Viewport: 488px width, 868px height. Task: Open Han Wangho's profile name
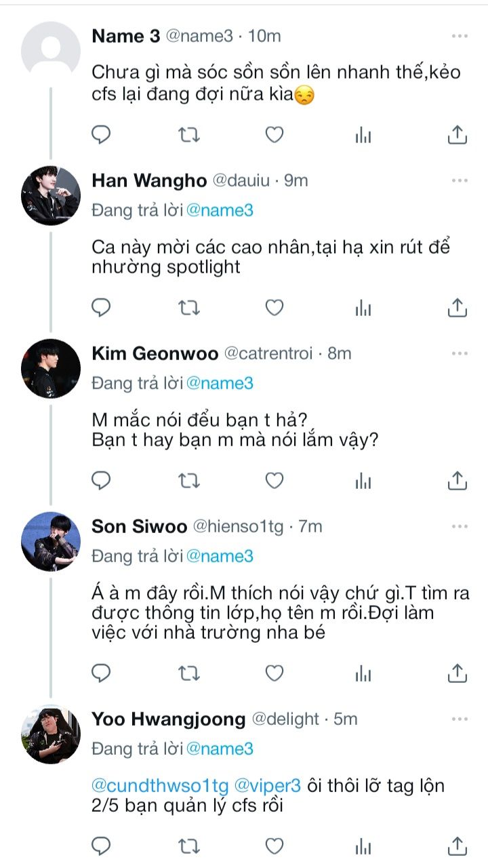[x=149, y=180]
